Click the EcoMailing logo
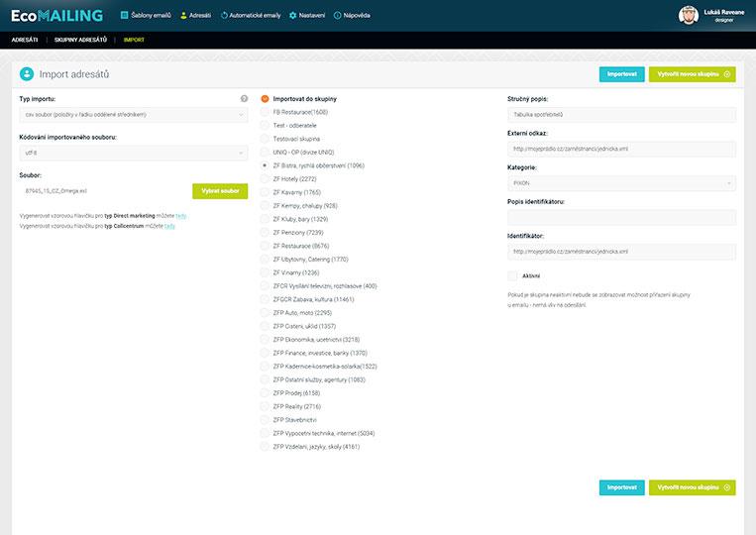 [55, 16]
